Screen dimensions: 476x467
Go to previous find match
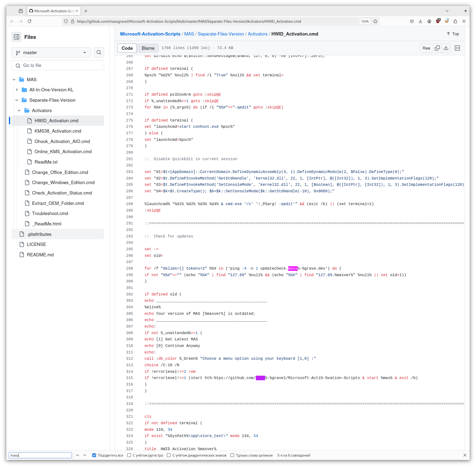click(77, 455)
